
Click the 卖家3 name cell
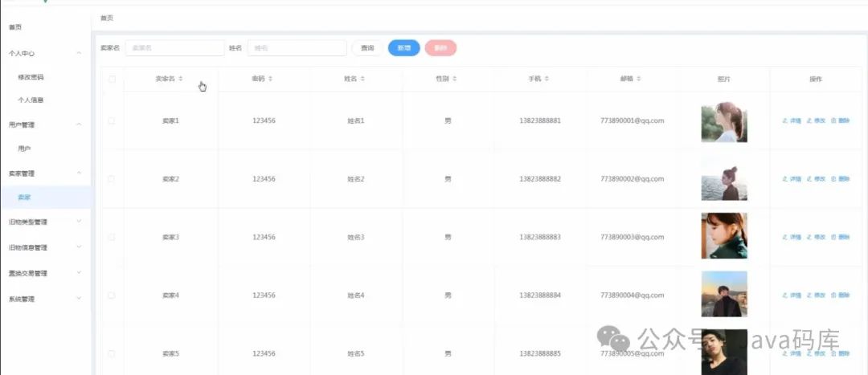pyautogui.click(x=170, y=237)
